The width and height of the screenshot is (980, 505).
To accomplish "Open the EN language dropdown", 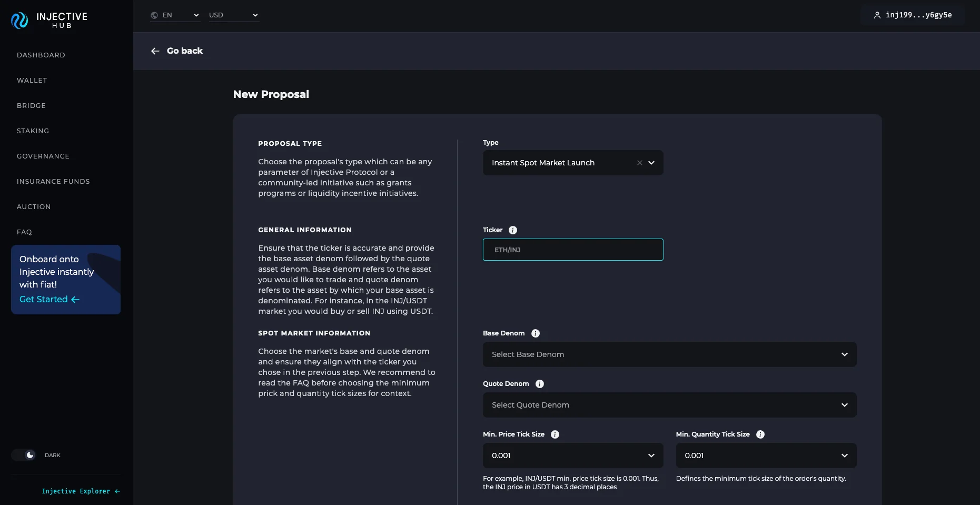I will pos(175,15).
